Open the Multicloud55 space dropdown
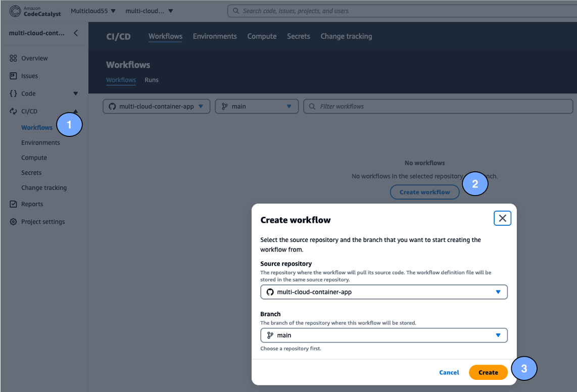Screen dimensions: 577x392 93,11
